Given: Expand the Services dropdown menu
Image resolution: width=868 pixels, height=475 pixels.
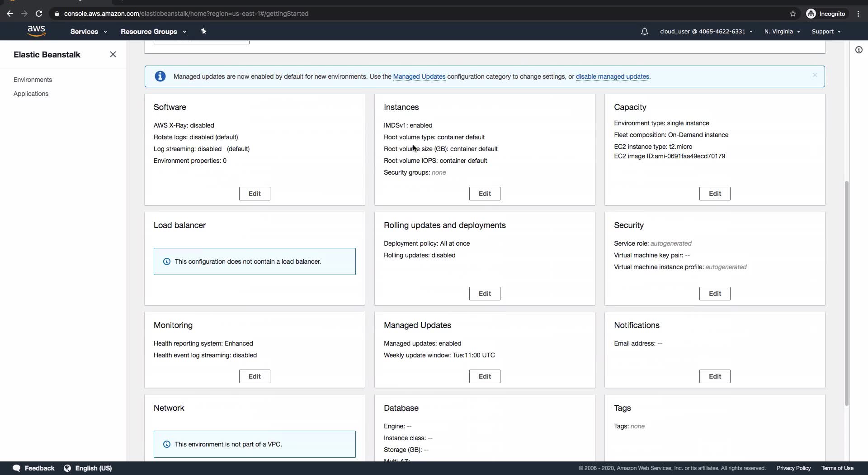Looking at the screenshot, I should click(89, 32).
